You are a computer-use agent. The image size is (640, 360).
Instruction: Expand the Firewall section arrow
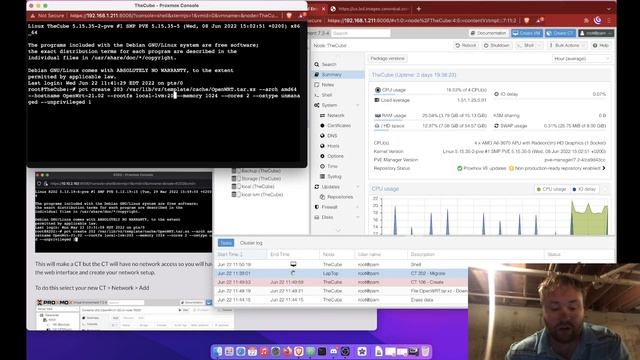[358, 207]
